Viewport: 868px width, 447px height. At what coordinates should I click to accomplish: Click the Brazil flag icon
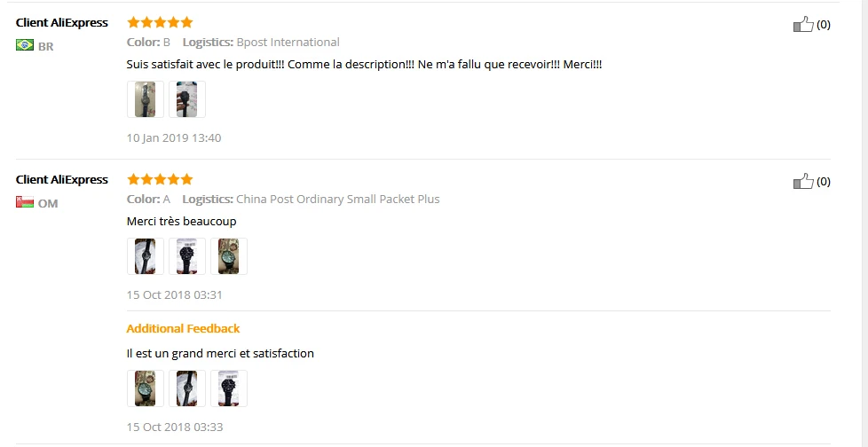(25, 45)
